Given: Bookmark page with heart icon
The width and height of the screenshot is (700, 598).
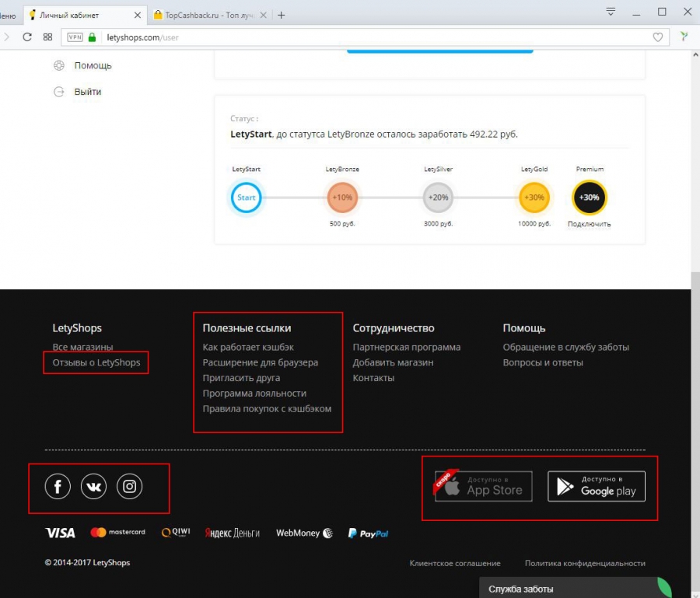Looking at the screenshot, I should click(x=657, y=37).
